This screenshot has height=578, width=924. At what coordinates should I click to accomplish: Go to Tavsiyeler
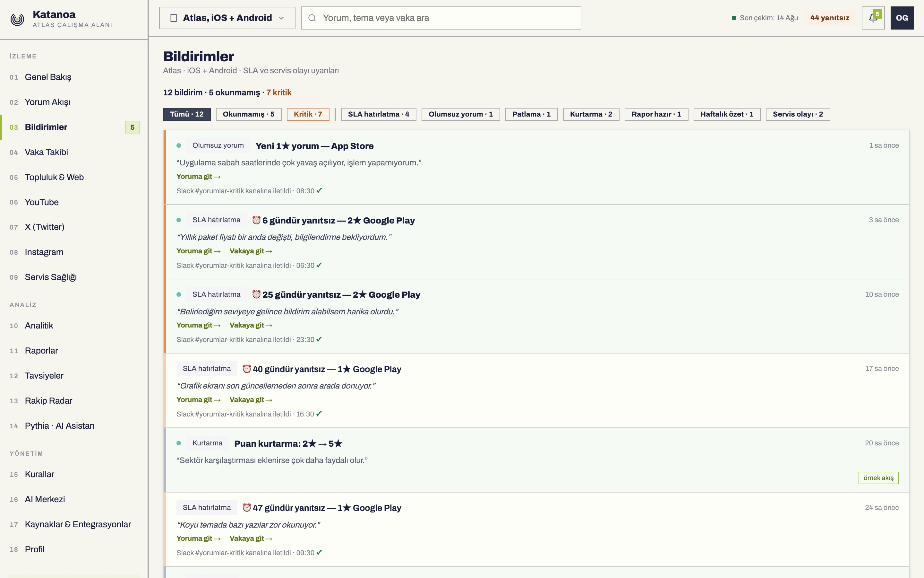[74, 376]
